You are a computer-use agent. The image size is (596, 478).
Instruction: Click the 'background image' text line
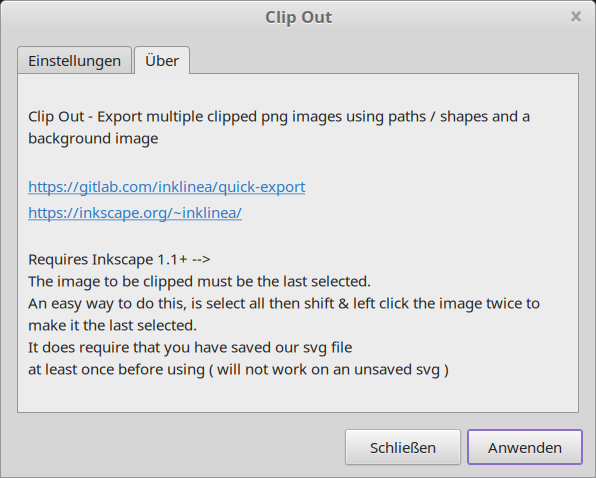pos(93,138)
